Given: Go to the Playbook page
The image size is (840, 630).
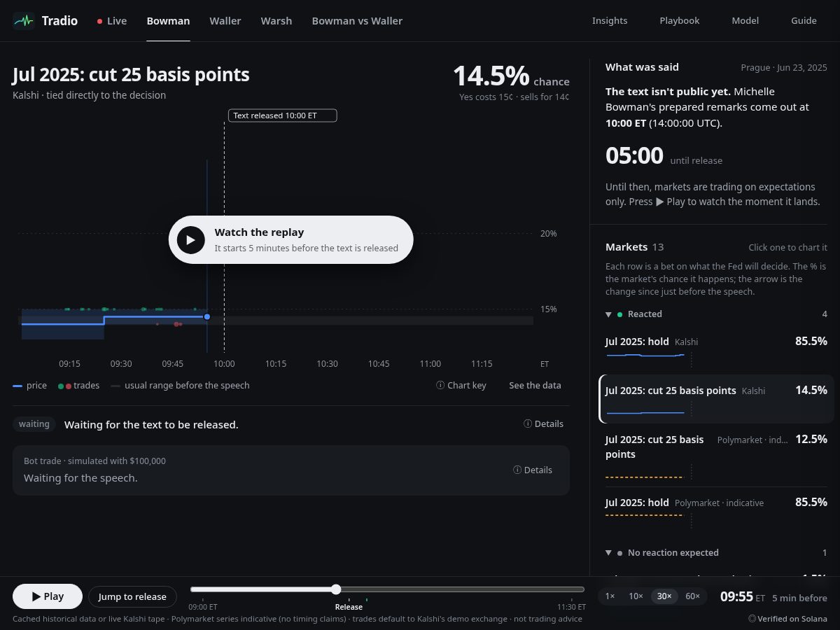Looking at the screenshot, I should pyautogui.click(x=680, y=21).
